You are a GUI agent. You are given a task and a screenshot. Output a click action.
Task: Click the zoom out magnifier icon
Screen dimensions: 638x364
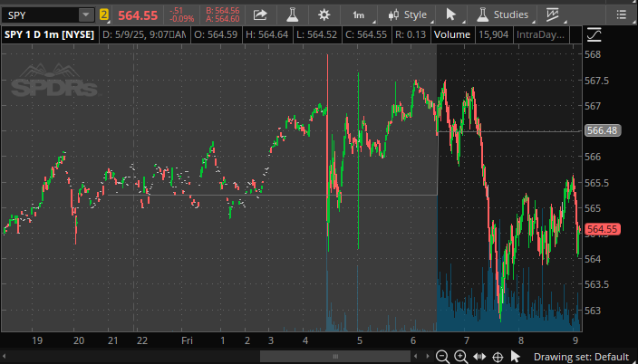coord(442,357)
